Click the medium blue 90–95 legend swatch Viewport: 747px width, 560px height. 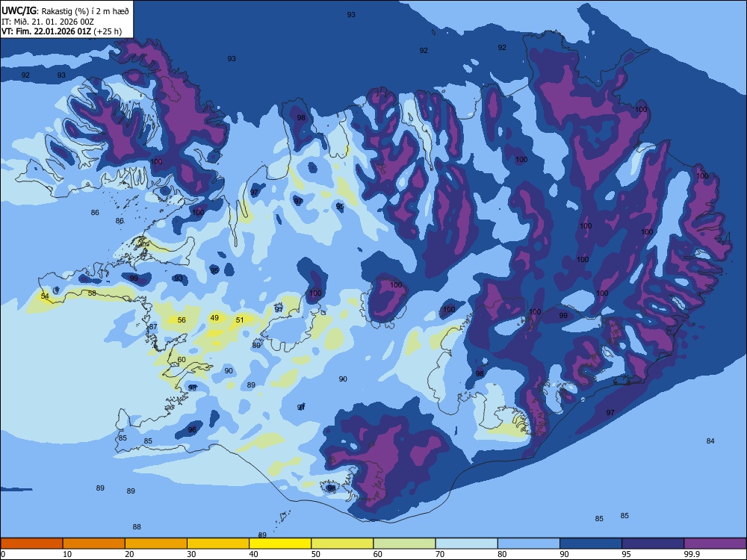[591, 544]
